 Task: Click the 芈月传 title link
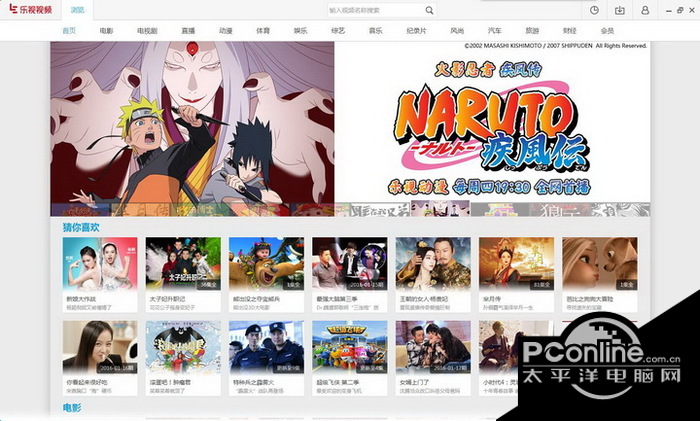[492, 299]
